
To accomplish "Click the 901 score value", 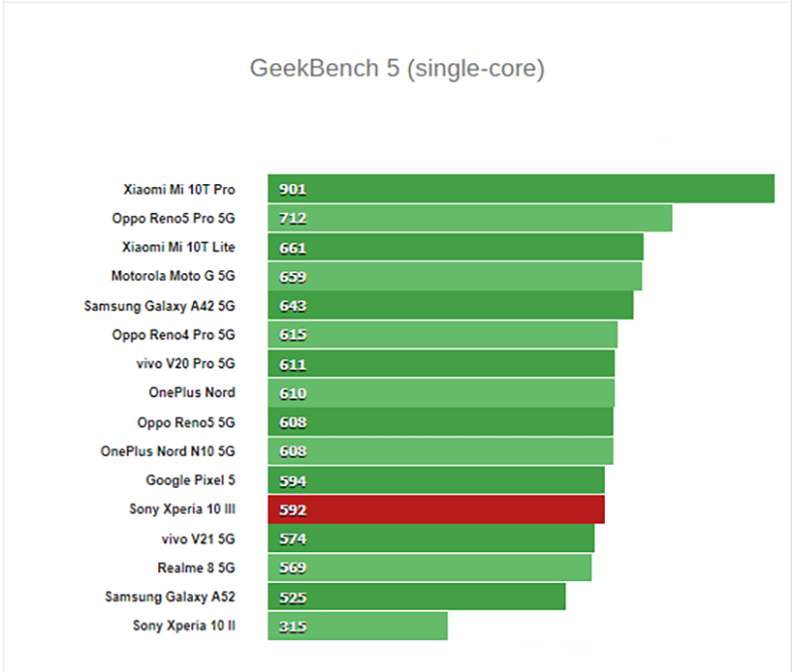I will point(292,189).
